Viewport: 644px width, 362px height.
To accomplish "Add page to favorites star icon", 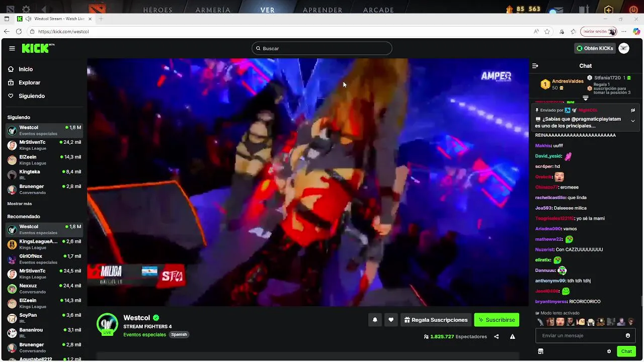I will coord(547,31).
